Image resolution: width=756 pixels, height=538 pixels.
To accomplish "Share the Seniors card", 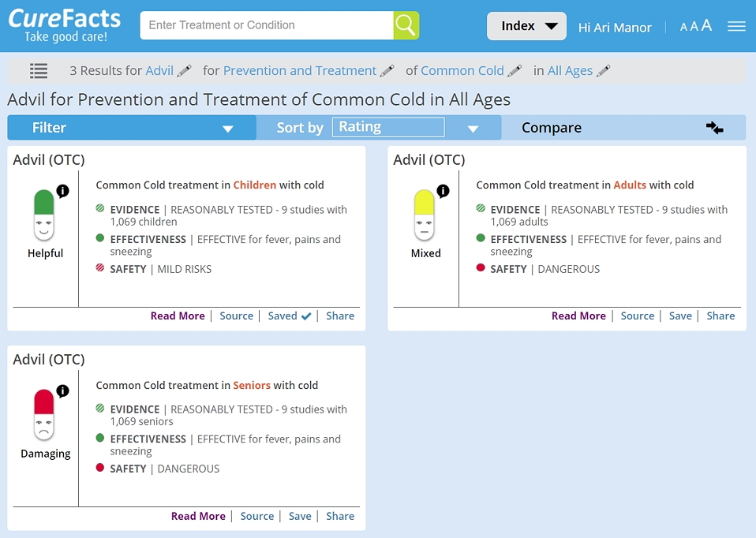I will pos(340,516).
